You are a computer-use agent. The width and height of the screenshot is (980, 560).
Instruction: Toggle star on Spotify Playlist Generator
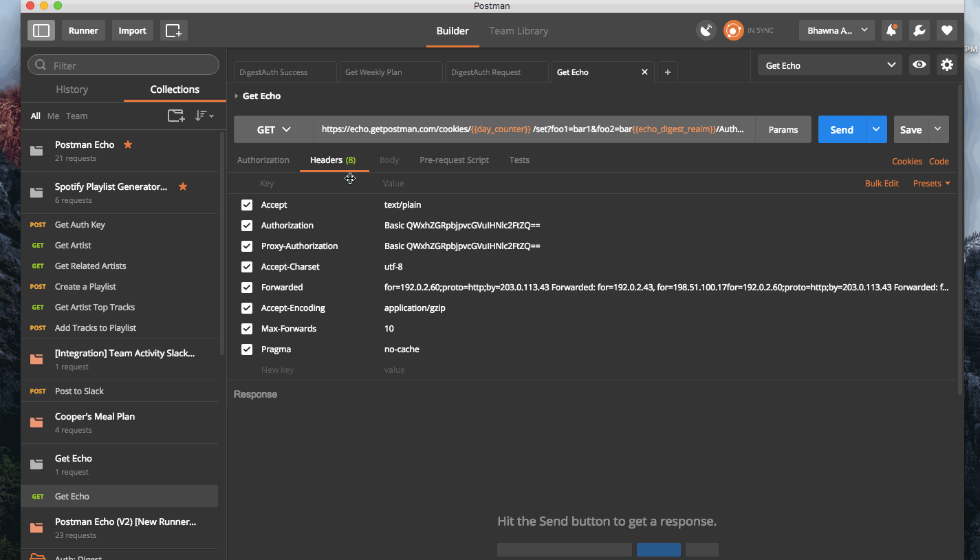(x=183, y=186)
